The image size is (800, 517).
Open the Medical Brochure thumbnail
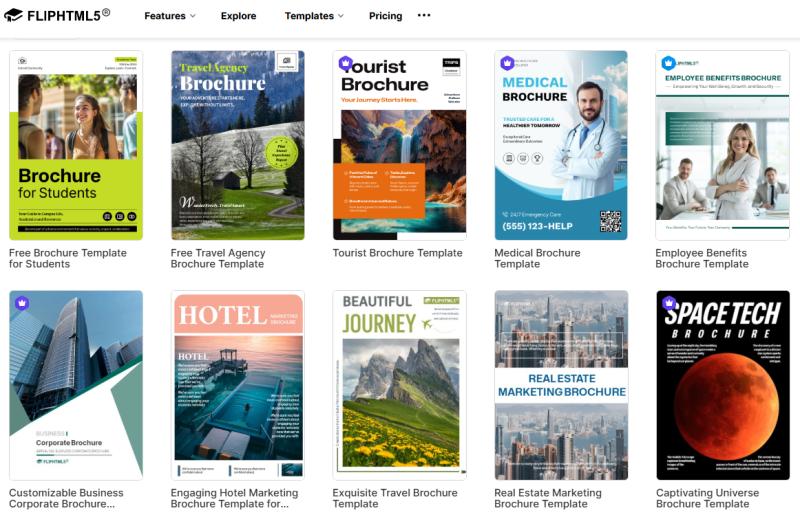pyautogui.click(x=561, y=145)
